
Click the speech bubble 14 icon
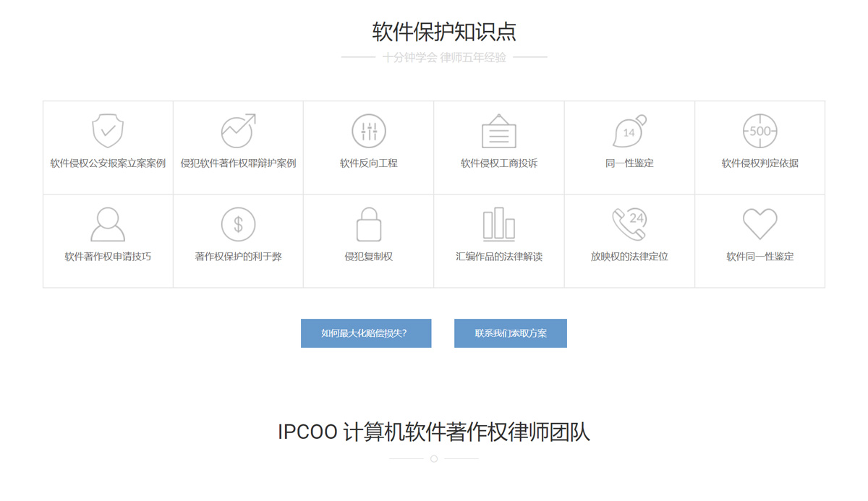(x=629, y=131)
